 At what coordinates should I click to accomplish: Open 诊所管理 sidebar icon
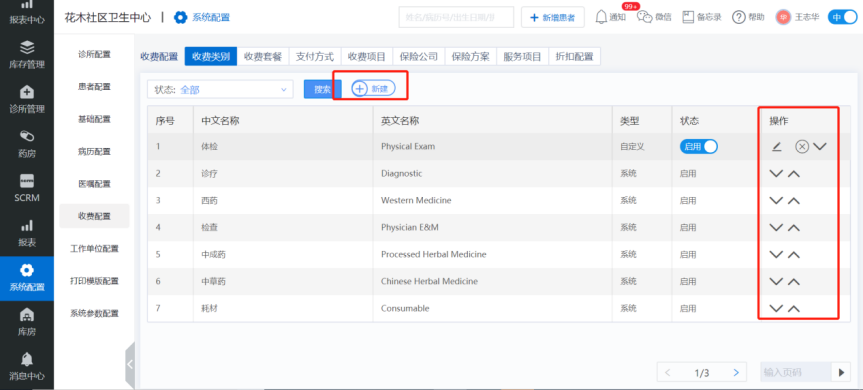tap(26, 100)
